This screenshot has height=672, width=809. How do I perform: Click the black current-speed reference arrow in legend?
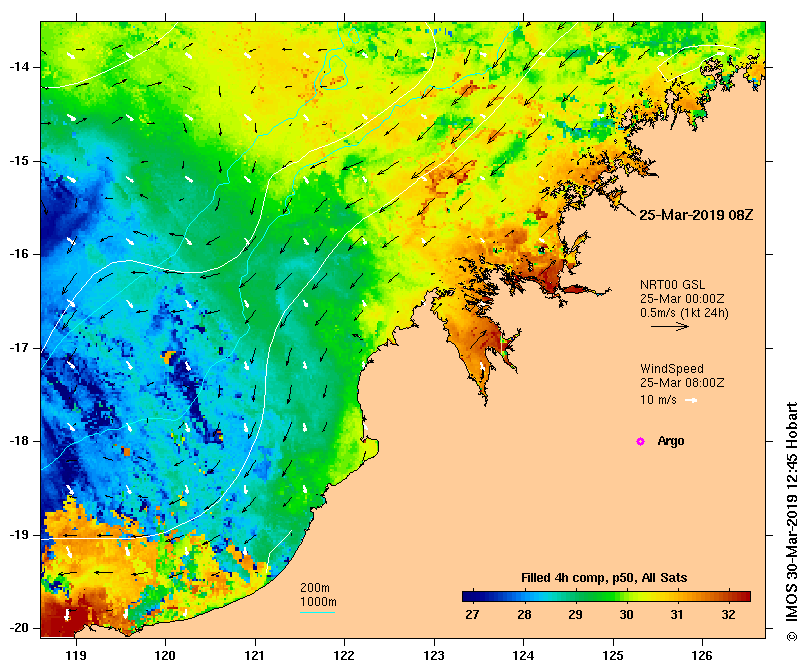670,326
